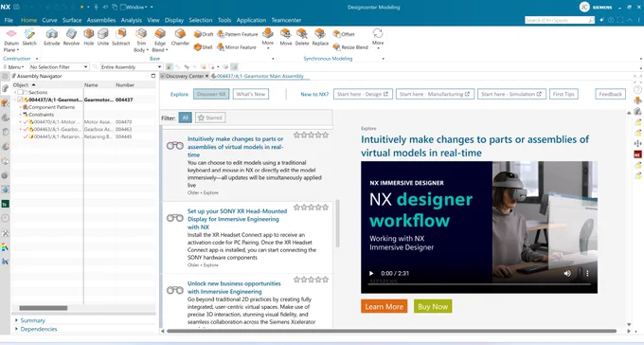Choose the Draft tool
This screenshot has width=644, height=345.
[204, 34]
